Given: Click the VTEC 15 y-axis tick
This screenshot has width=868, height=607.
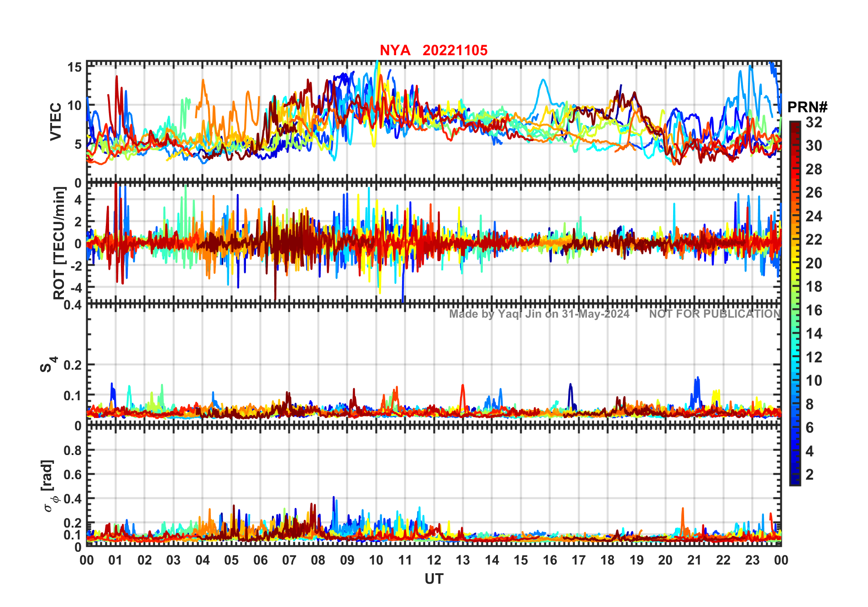Looking at the screenshot, I should click(75, 68).
